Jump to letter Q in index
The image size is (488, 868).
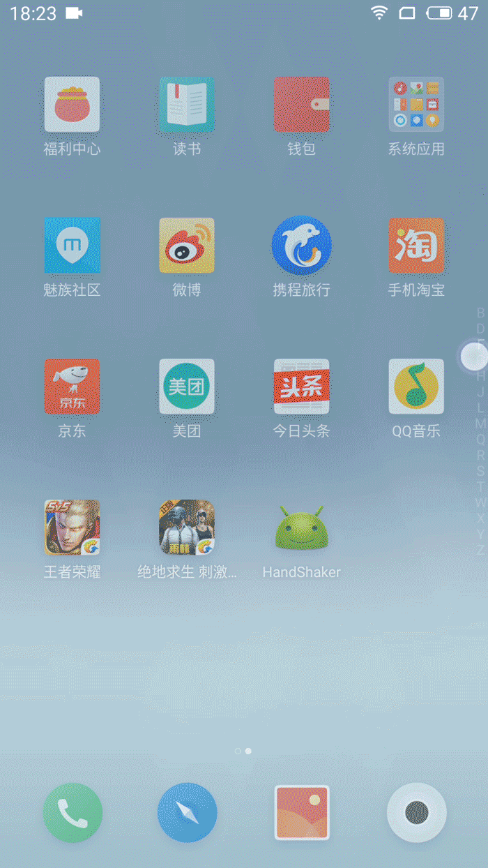(480, 440)
